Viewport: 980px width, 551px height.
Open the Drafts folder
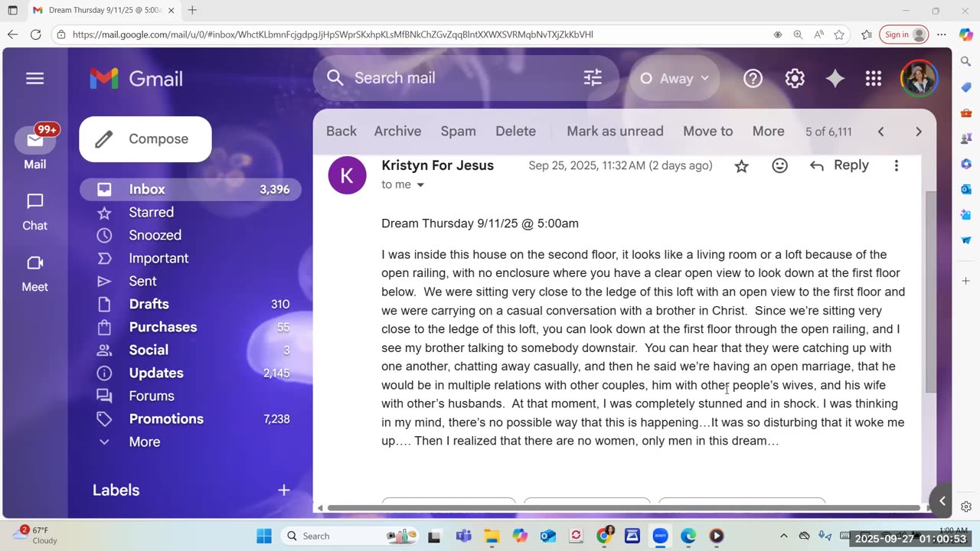point(191,304)
